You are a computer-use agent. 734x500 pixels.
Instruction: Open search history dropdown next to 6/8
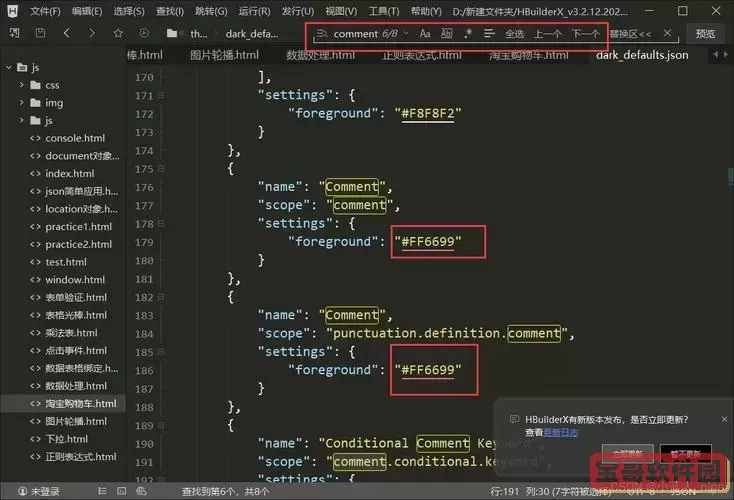[406, 34]
